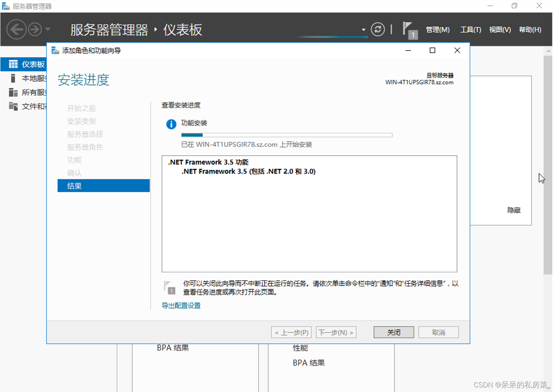553x392 pixels.
Task: Click the 所有服务器 sidebar icon
Action: [13, 92]
